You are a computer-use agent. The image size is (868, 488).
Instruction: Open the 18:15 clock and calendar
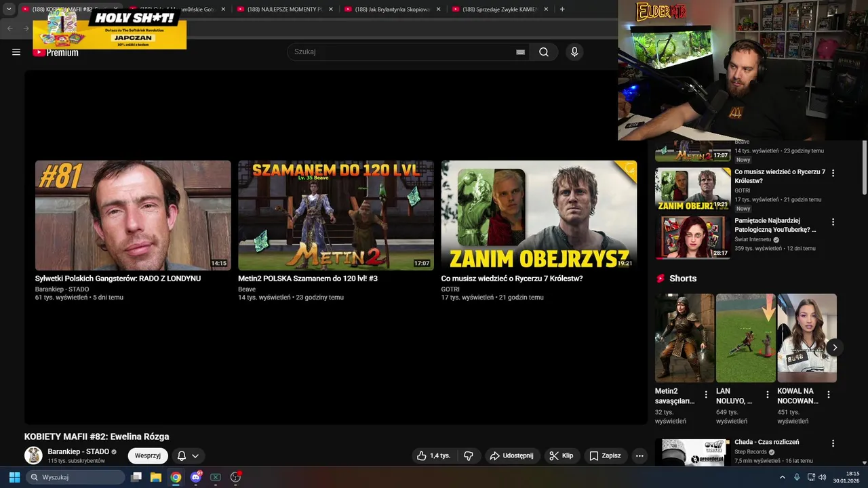(847, 477)
